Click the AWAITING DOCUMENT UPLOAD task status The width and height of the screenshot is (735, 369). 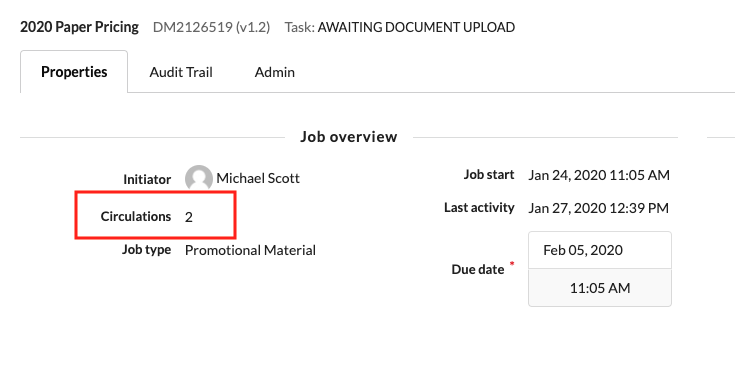pos(416,27)
